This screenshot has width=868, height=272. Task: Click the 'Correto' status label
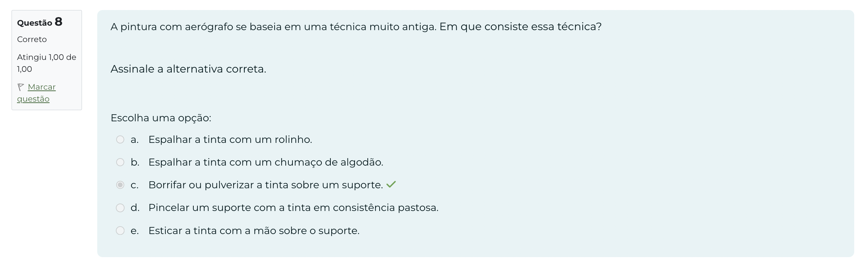click(32, 39)
